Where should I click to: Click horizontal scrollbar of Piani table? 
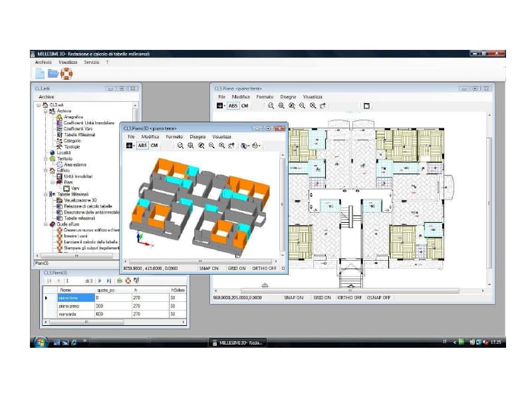(x=114, y=322)
